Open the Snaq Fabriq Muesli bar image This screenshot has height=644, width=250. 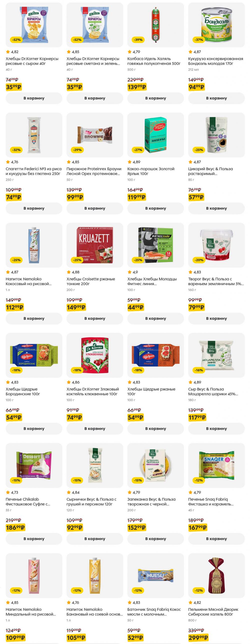click(x=155, y=575)
